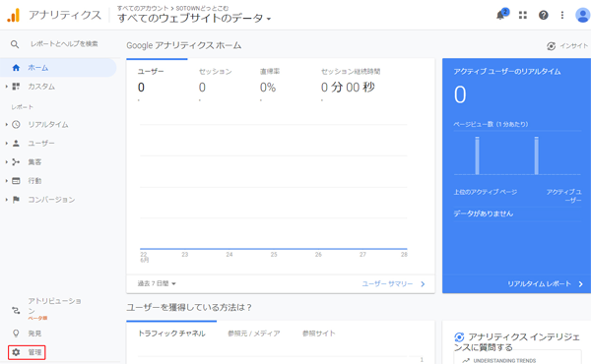
Task: Open the notifications bell icon
Action: coord(500,15)
